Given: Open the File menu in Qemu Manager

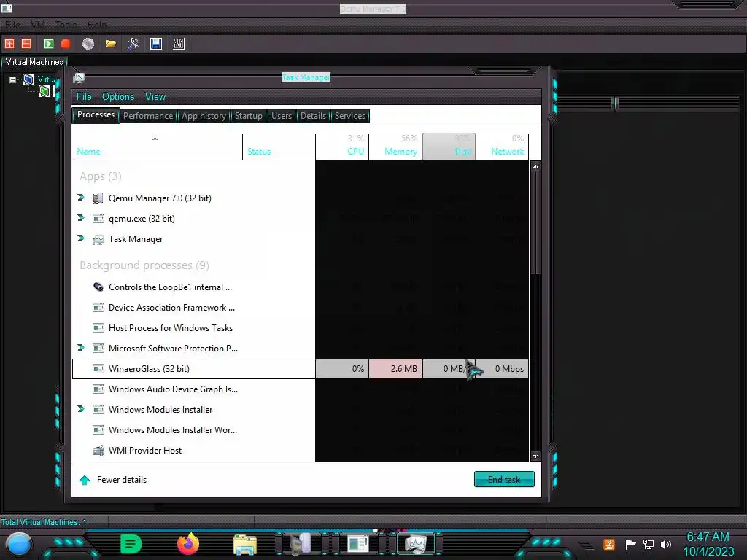Looking at the screenshot, I should (x=12, y=25).
